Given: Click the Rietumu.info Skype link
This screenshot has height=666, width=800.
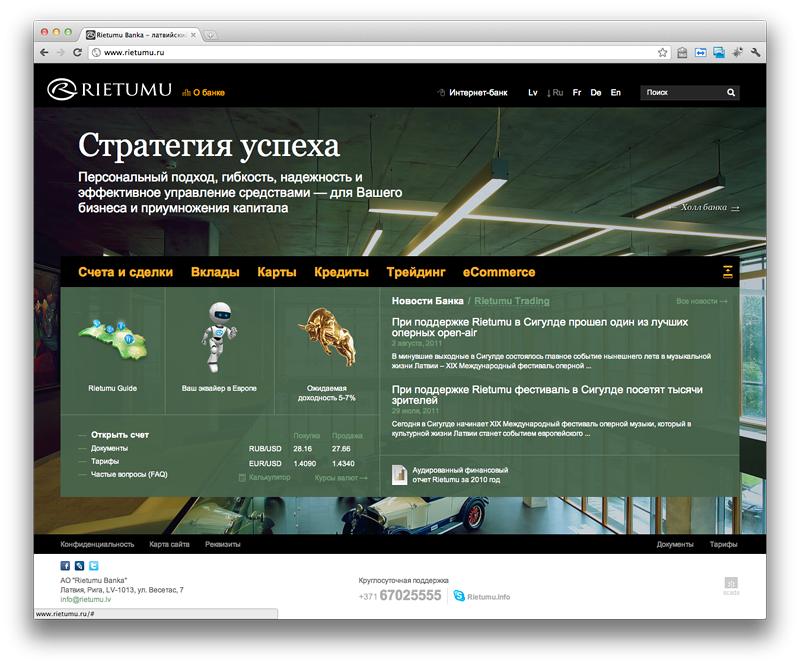Looking at the screenshot, I should tap(488, 597).
